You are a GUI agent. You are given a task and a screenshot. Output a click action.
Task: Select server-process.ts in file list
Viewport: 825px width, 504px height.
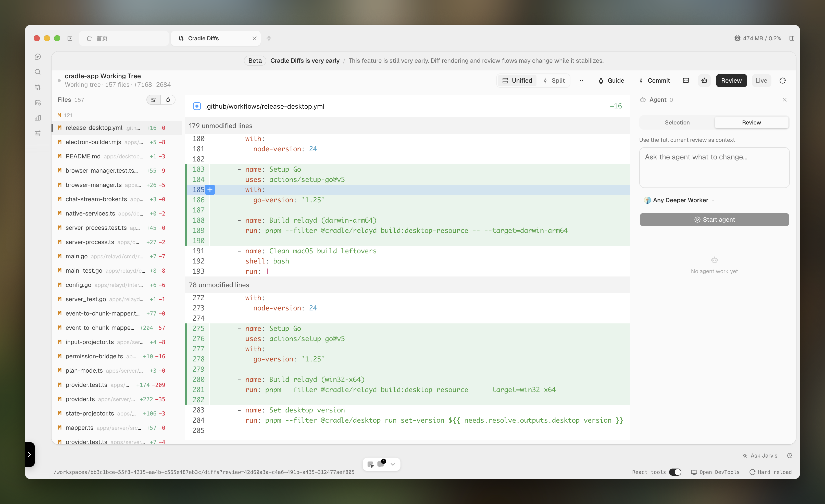pyautogui.click(x=117, y=242)
